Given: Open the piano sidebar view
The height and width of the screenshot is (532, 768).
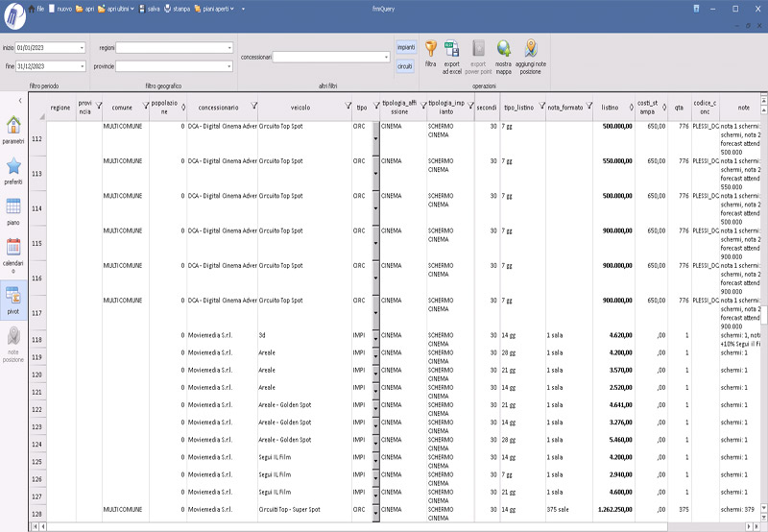Looking at the screenshot, I should 13,210.
